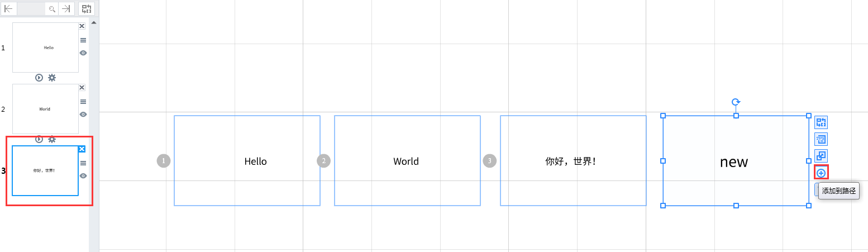Image resolution: width=868 pixels, height=252 pixels.
Task: Jump to last slide arrow in sidebar header
Action: point(66,8)
